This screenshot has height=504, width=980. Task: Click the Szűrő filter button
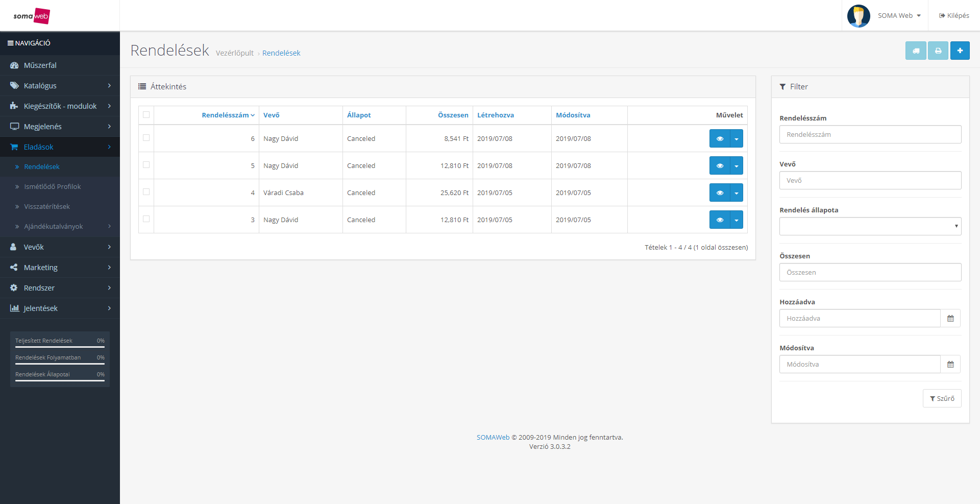[942, 398]
